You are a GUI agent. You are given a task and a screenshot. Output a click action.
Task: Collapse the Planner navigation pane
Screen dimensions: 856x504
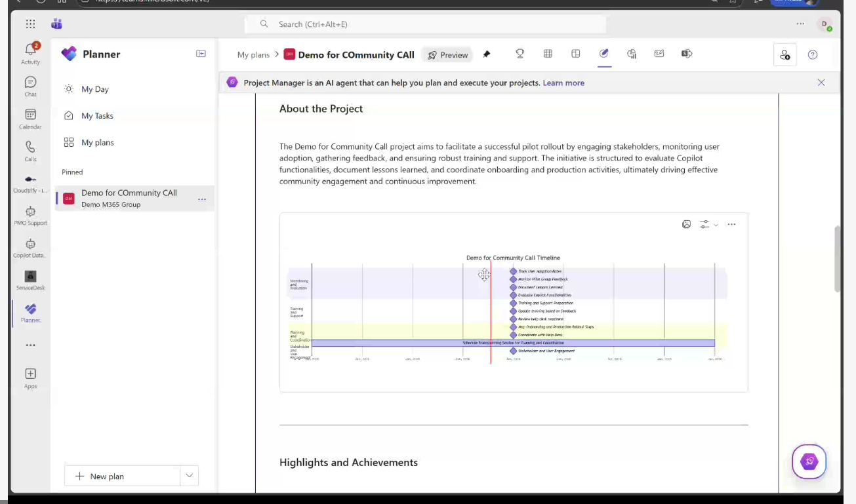(201, 54)
